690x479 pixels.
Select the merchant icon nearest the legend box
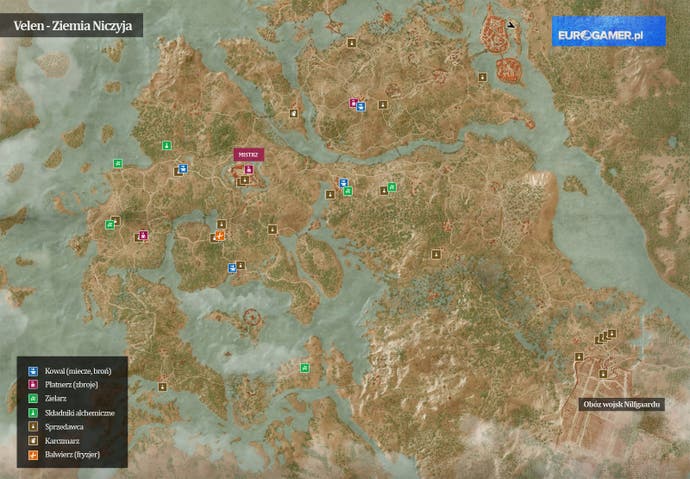(162, 387)
